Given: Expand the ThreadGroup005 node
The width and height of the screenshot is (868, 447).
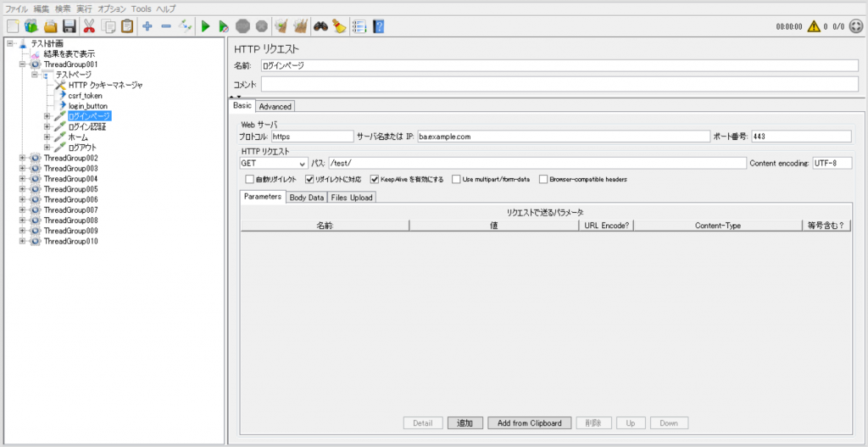Looking at the screenshot, I should 23,189.
